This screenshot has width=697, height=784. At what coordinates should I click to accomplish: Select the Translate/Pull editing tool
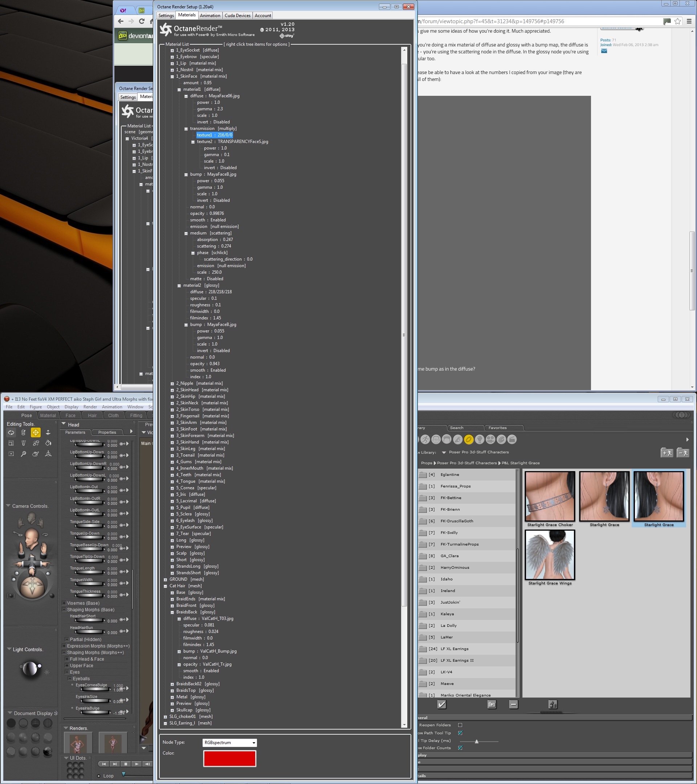[36, 432]
